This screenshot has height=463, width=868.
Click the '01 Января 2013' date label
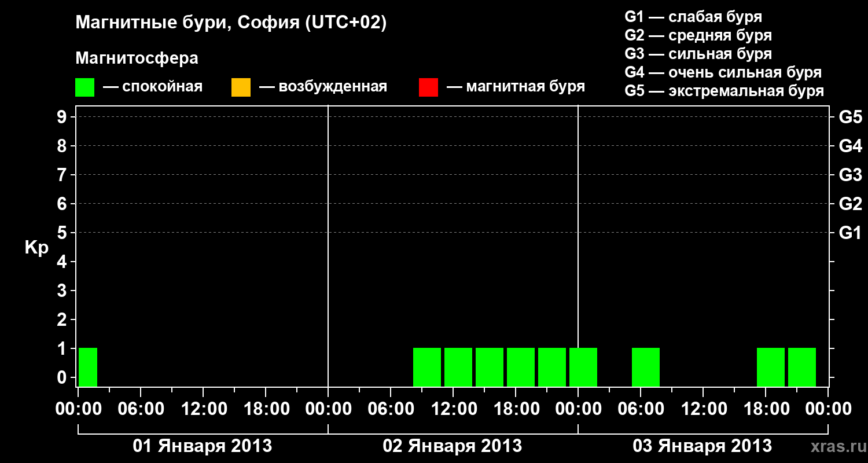(x=203, y=446)
